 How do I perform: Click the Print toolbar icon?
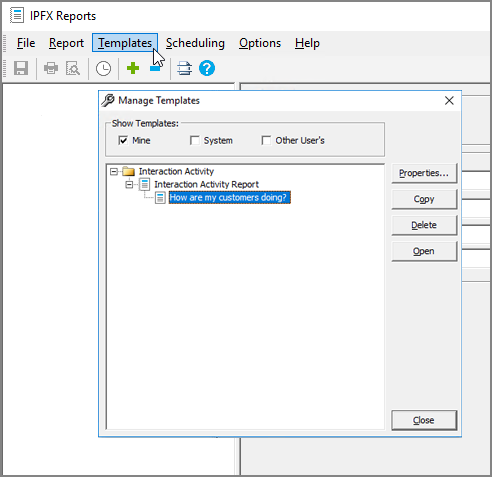click(x=51, y=68)
